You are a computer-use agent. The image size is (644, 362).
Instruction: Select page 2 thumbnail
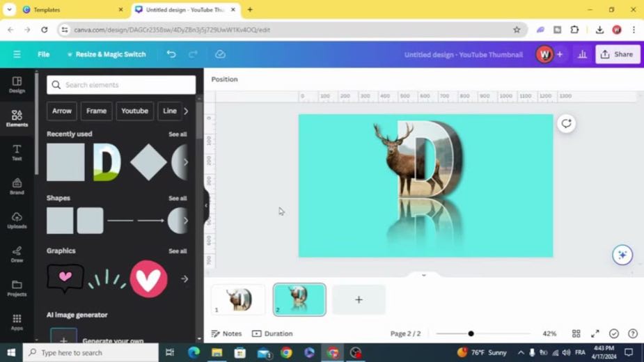tap(299, 300)
